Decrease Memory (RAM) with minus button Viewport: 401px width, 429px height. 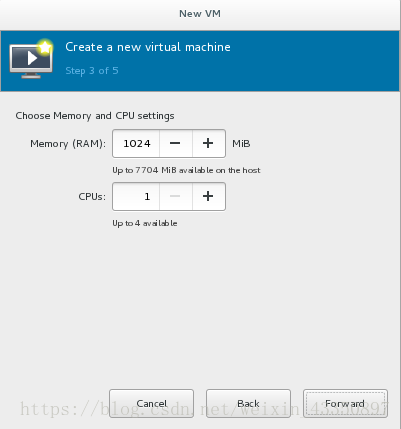point(176,143)
